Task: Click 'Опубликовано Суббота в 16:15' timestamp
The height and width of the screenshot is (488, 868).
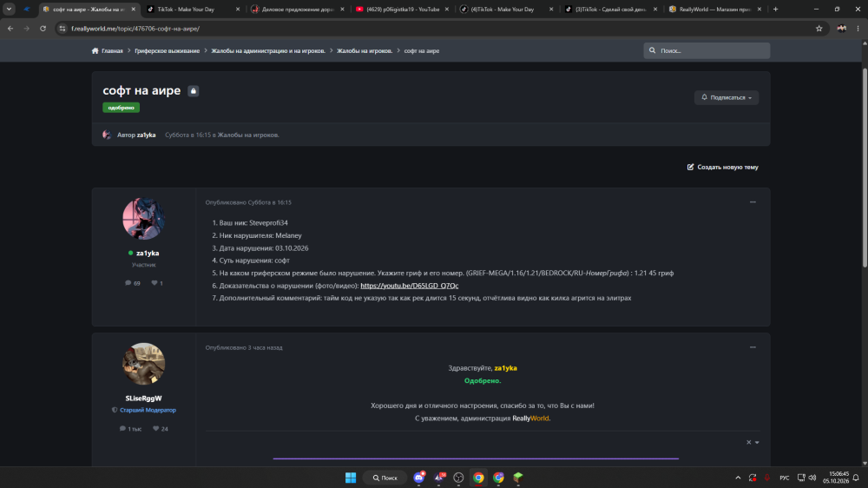Action: point(248,202)
